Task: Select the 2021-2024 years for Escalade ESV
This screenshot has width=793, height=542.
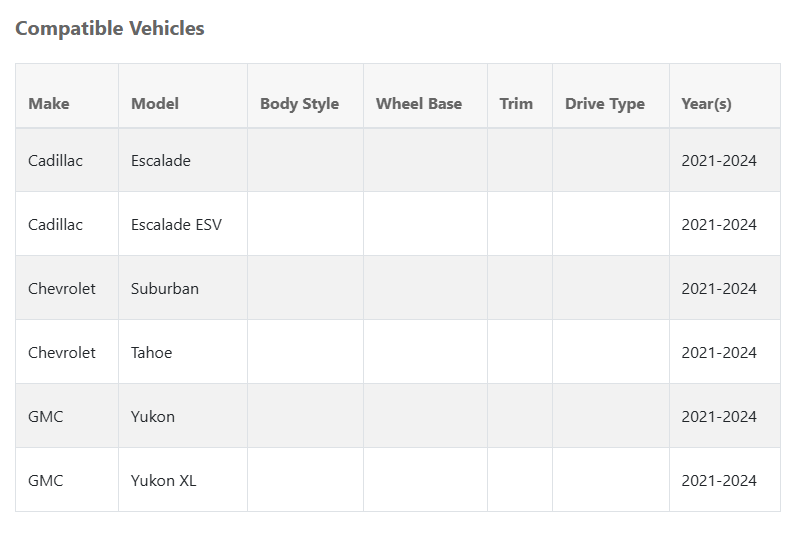Action: pos(719,224)
